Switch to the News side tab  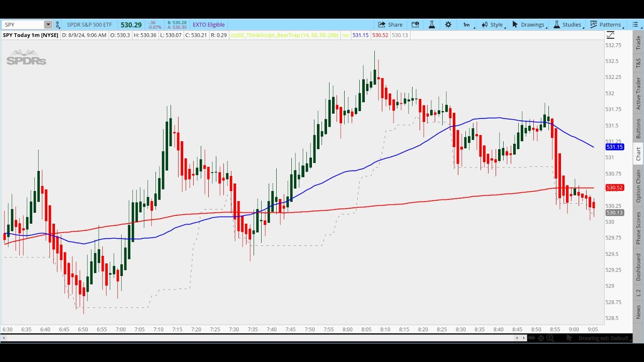pyautogui.click(x=638, y=312)
